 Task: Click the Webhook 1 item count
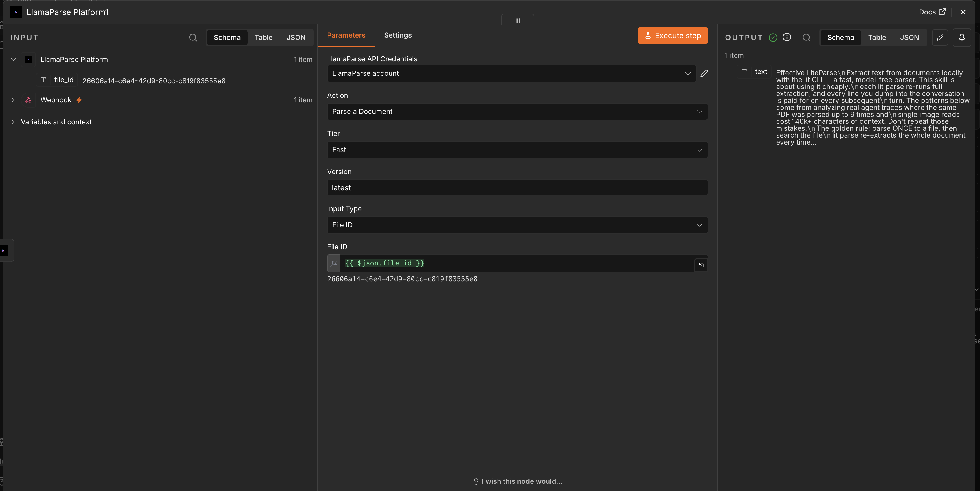tap(303, 100)
